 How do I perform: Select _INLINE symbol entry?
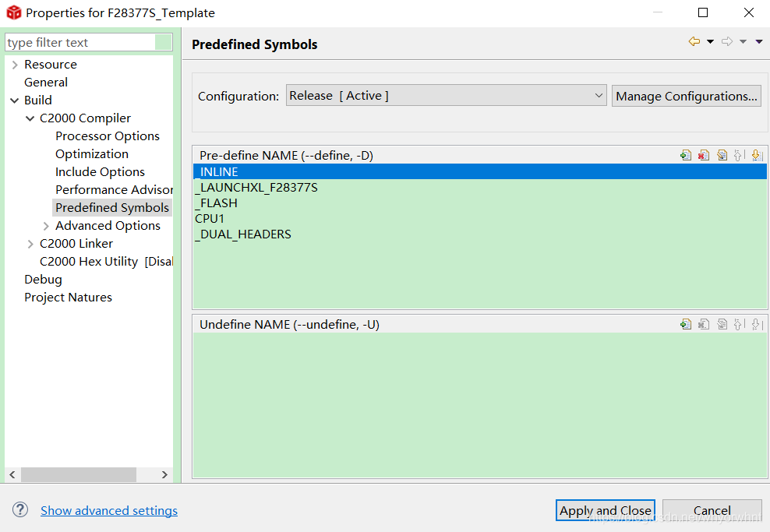(480, 172)
